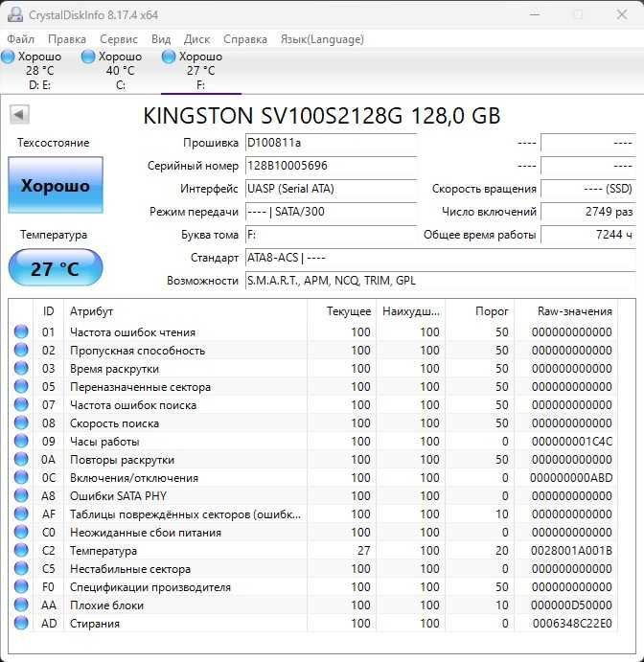Click status circle for F0 Спецификации производителя
This screenshot has width=644, height=662.
(21, 586)
